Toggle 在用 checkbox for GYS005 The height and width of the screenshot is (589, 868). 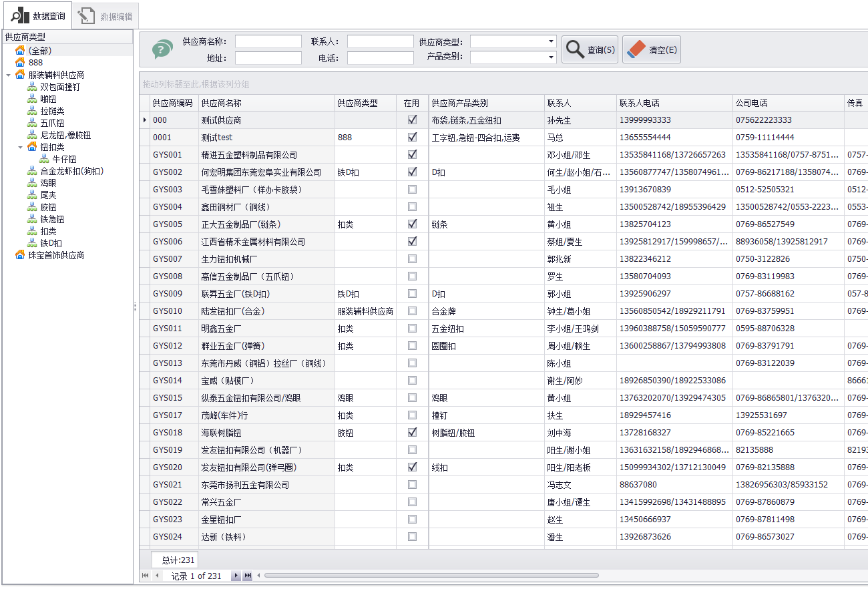[412, 224]
